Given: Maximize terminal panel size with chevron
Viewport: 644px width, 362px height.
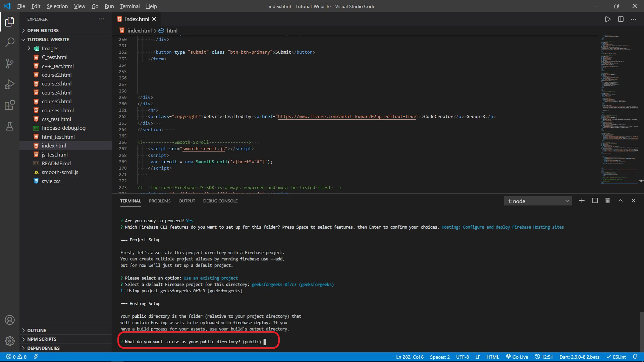Looking at the screenshot, I should [x=621, y=201].
